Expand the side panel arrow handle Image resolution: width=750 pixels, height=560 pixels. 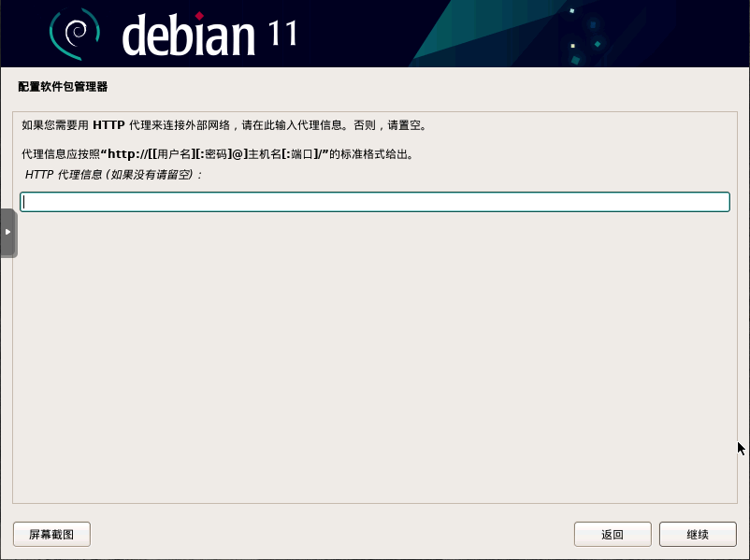(8, 233)
